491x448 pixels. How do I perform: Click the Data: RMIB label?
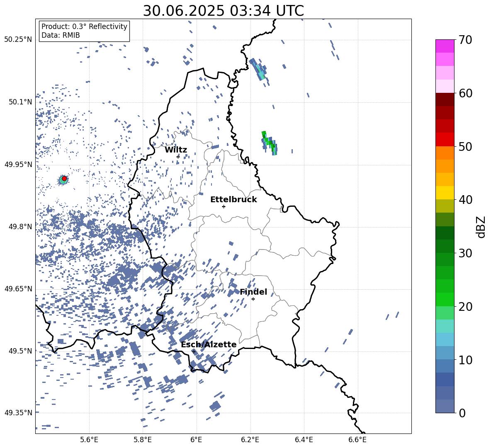[x=61, y=35]
